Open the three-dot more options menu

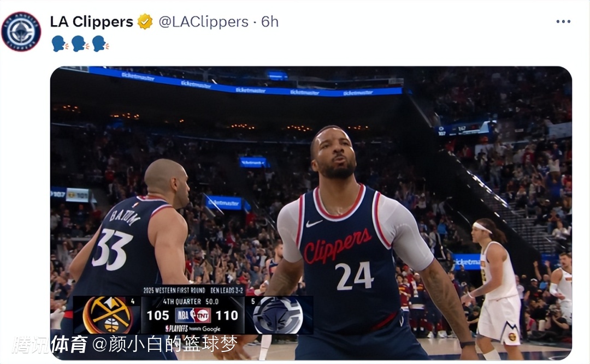coord(563,21)
